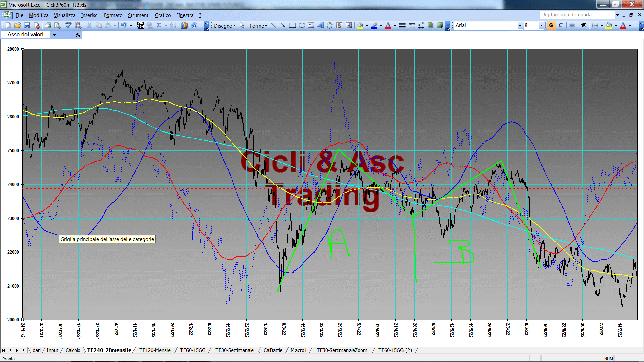Image resolution: width=644 pixels, height=362 pixels.
Task: Switch to the CalBattle sheet tab
Action: (273, 350)
